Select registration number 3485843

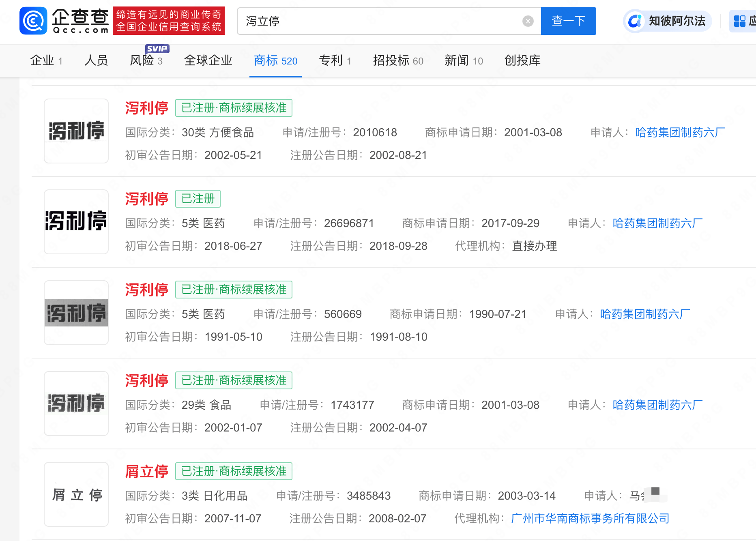click(369, 496)
